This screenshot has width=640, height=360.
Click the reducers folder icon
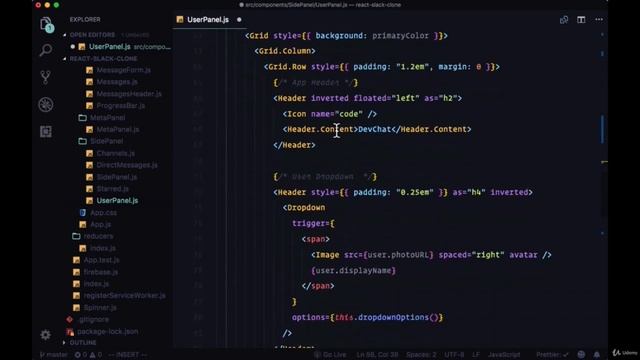76,236
